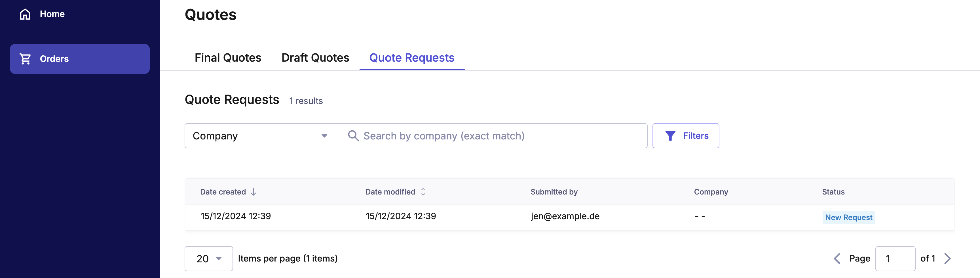Click the funnel icon on Filters button
This screenshot has width=980, height=278.
(x=670, y=136)
